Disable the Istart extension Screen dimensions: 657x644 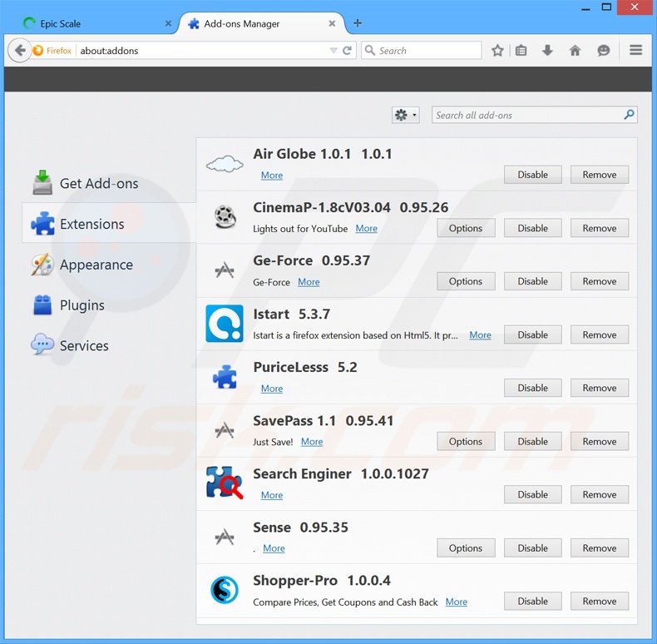point(532,334)
